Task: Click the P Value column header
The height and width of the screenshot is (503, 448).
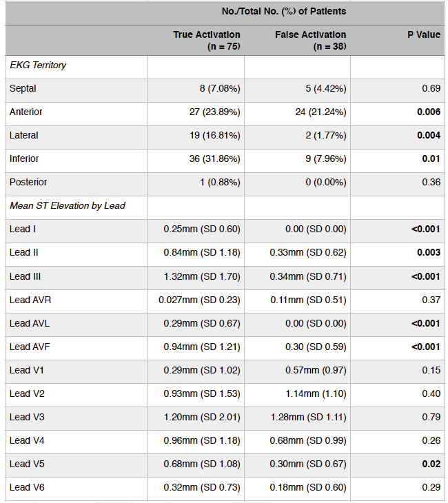Action: (x=423, y=34)
